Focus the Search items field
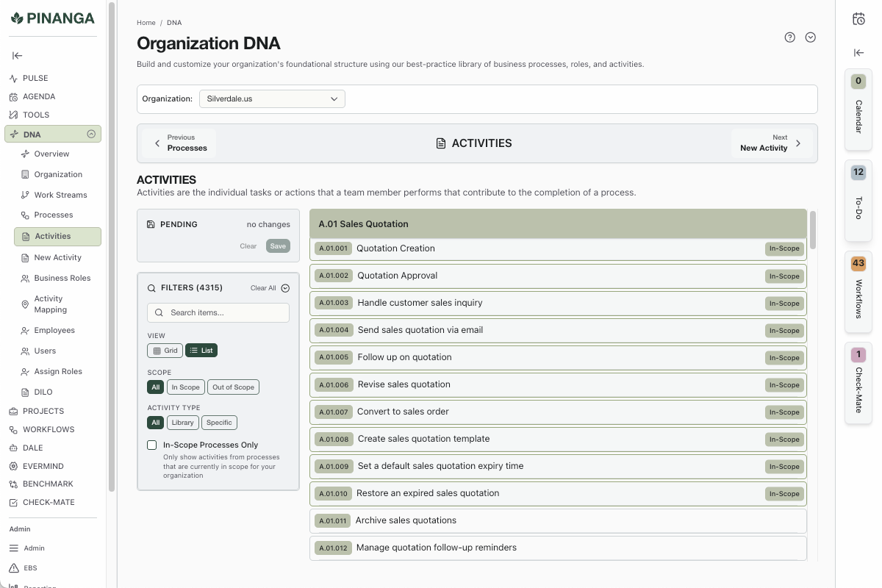882x588 pixels. pyautogui.click(x=218, y=312)
